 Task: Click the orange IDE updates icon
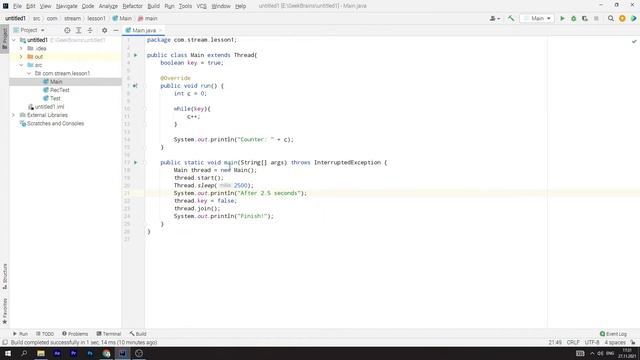coord(622,18)
